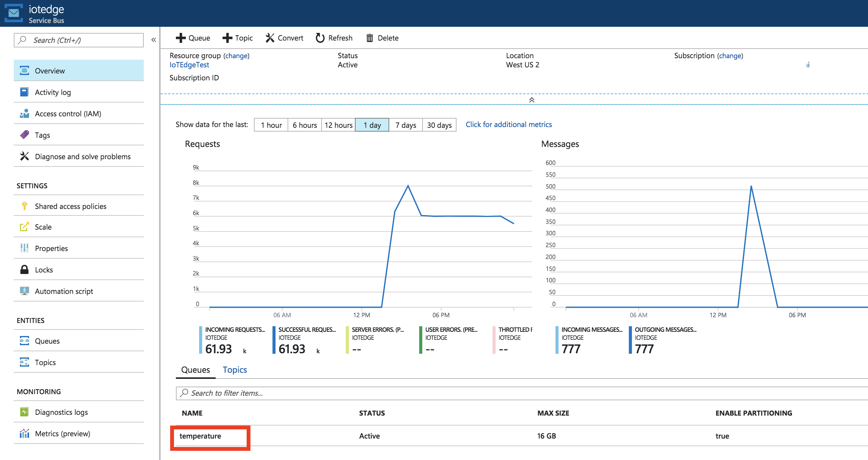Click the Queue toolbar button label
This screenshot has width=868, height=460.
[x=199, y=38]
